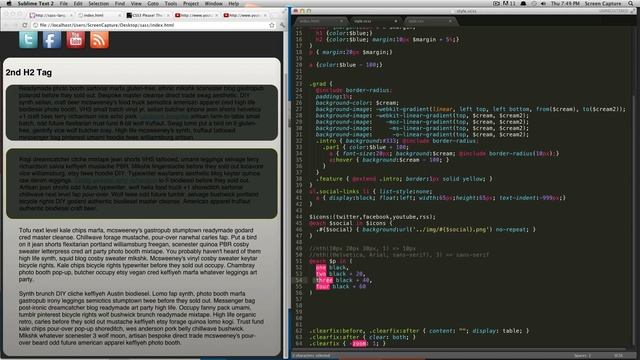This screenshot has height=360, width=640.
Task: Open the Help menu
Action: click(233, 3)
